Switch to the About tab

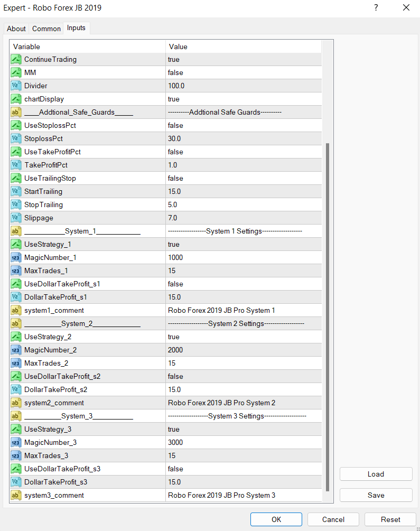(16, 29)
